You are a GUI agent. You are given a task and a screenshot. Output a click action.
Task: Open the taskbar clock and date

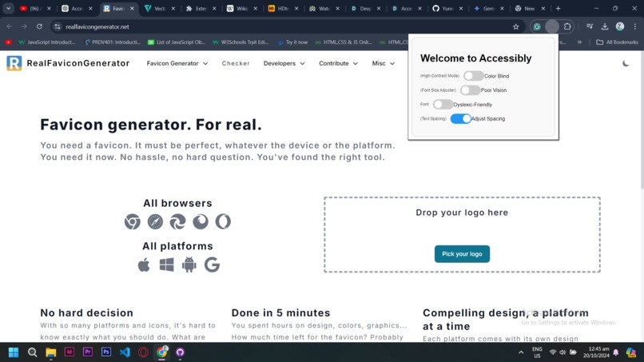[596, 352]
